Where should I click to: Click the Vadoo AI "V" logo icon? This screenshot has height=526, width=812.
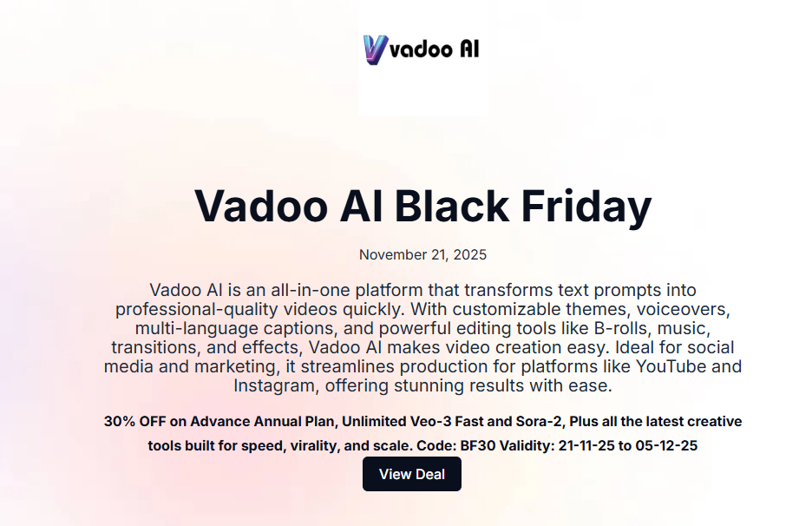click(x=376, y=49)
